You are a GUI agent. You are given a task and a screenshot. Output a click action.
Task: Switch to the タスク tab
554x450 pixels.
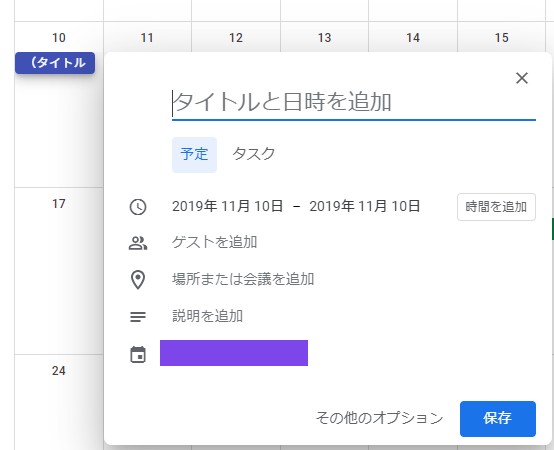[x=254, y=154]
